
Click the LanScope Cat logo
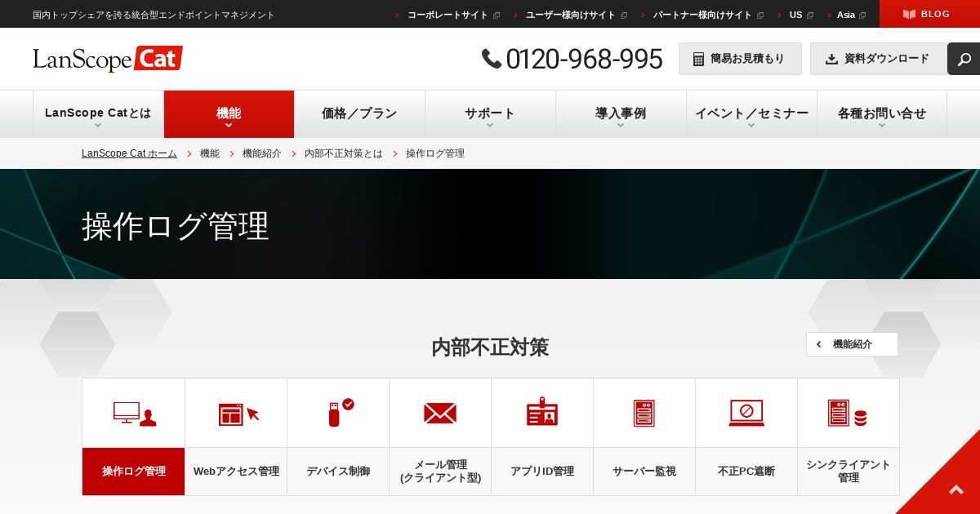[x=108, y=59]
